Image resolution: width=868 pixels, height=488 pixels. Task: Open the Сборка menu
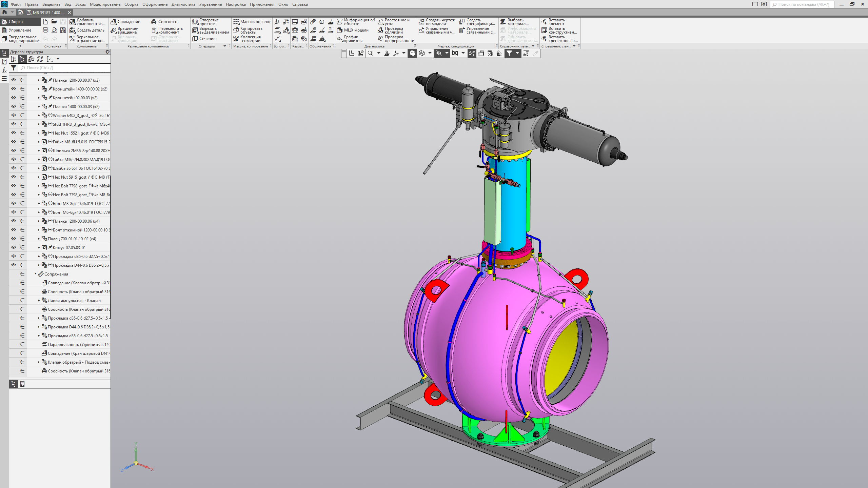pos(131,4)
